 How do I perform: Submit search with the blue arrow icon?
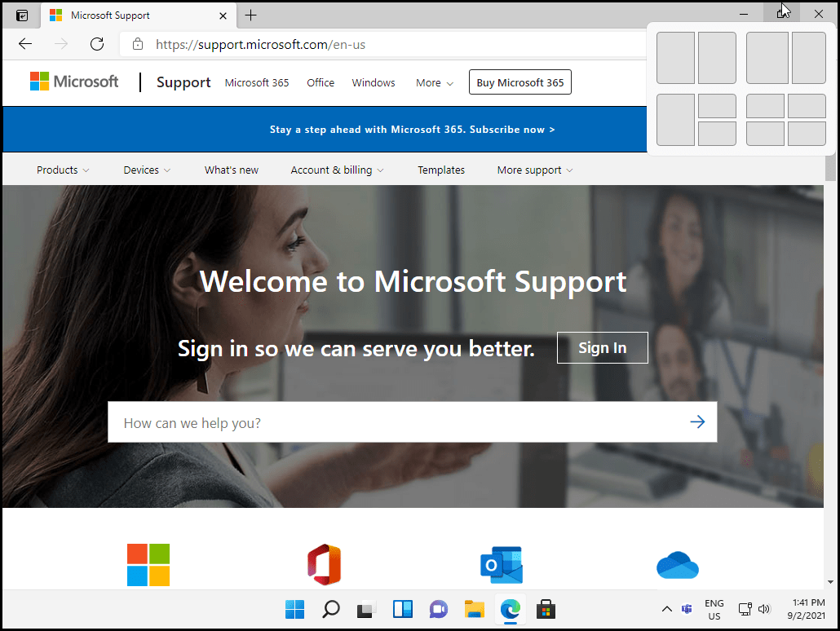click(697, 422)
